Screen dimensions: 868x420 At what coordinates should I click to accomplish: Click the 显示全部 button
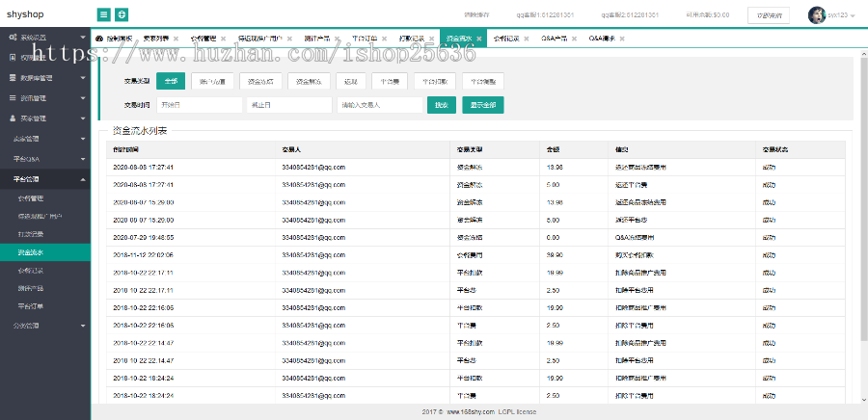[482, 105]
